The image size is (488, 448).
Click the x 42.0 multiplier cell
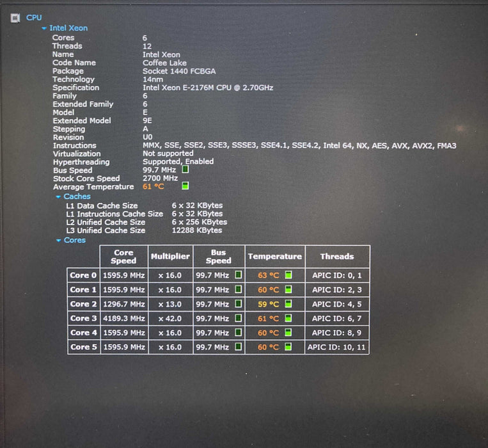(170, 319)
